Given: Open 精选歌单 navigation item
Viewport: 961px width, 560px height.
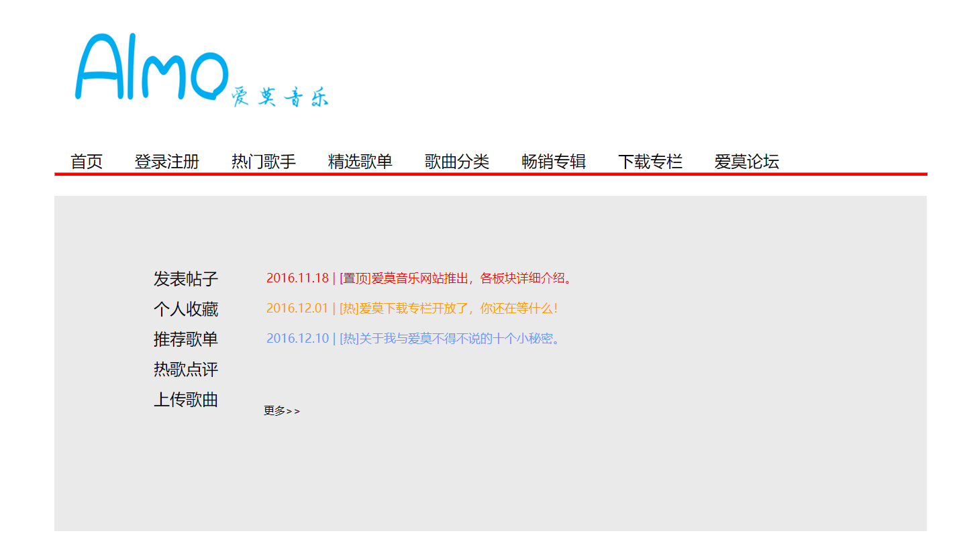Looking at the screenshot, I should [x=360, y=162].
